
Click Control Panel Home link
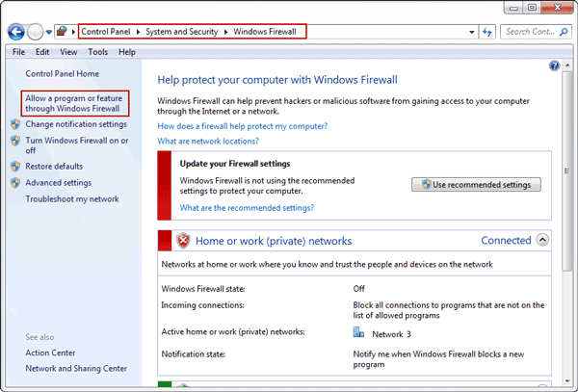(63, 74)
